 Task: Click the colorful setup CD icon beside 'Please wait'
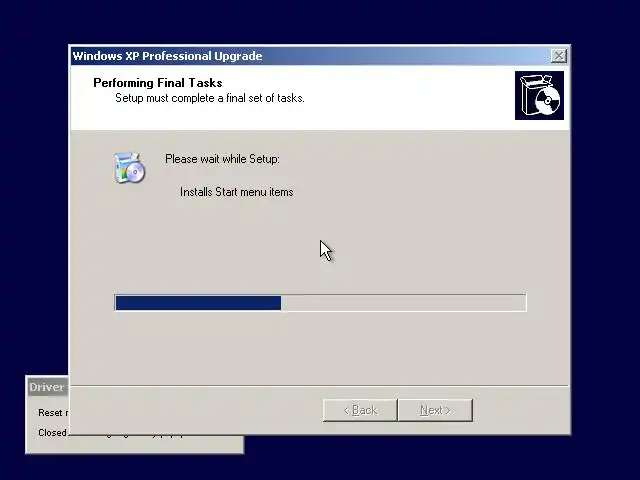(129, 168)
